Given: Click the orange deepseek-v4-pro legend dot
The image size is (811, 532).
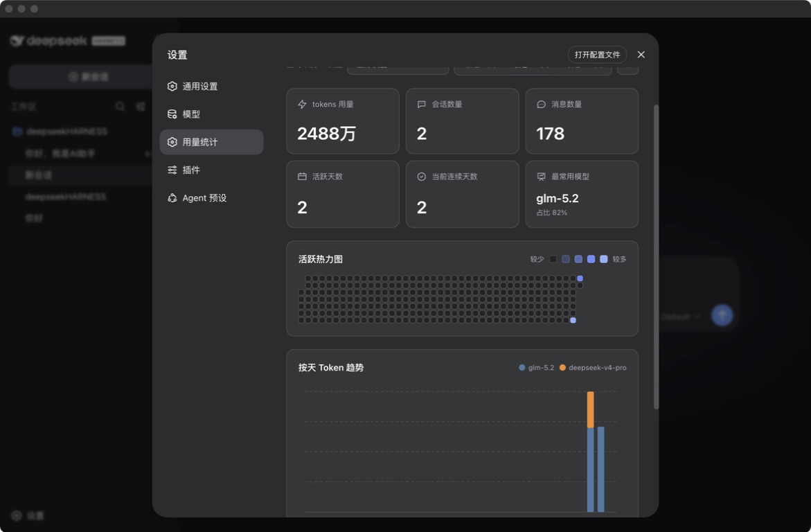Looking at the screenshot, I should pos(563,367).
